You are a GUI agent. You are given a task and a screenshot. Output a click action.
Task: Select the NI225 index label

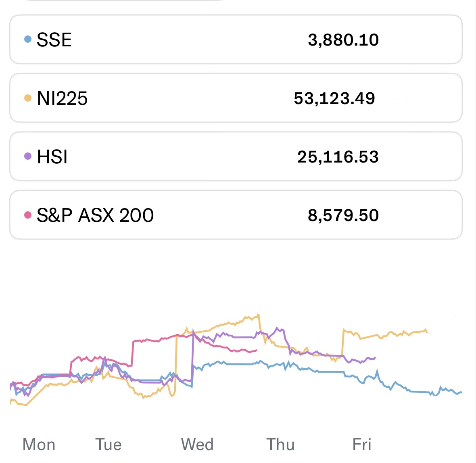point(62,98)
